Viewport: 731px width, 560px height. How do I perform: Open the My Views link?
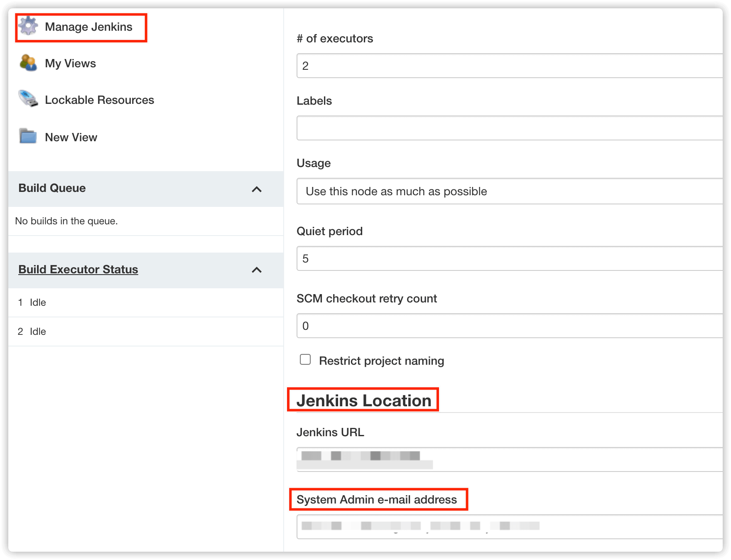pos(70,64)
